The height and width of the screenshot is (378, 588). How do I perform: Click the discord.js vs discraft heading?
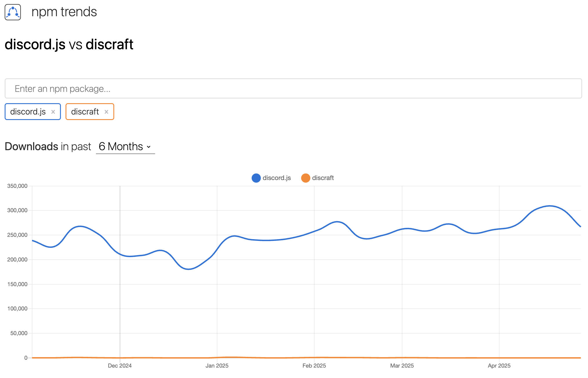[x=69, y=45]
